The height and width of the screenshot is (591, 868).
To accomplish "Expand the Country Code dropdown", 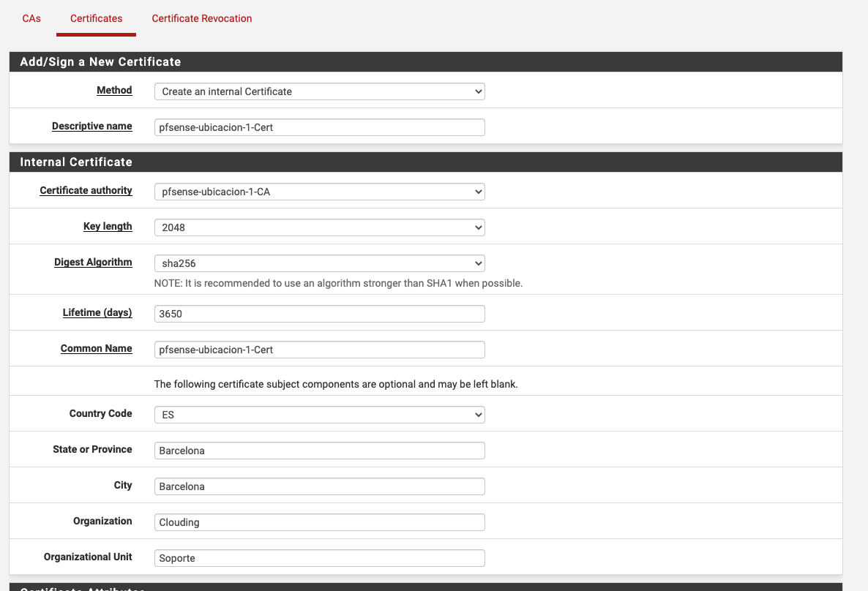I will [319, 415].
